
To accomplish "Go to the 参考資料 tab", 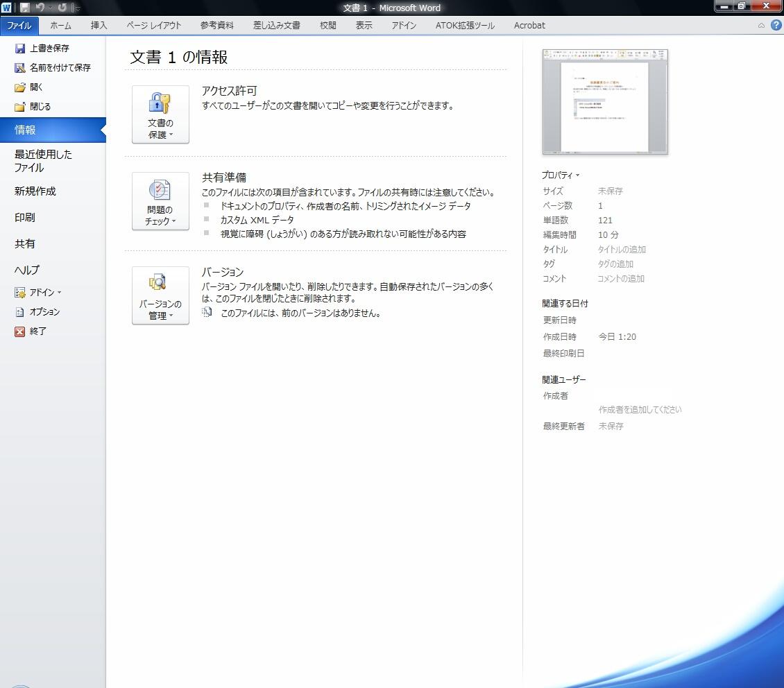I will coord(217,26).
